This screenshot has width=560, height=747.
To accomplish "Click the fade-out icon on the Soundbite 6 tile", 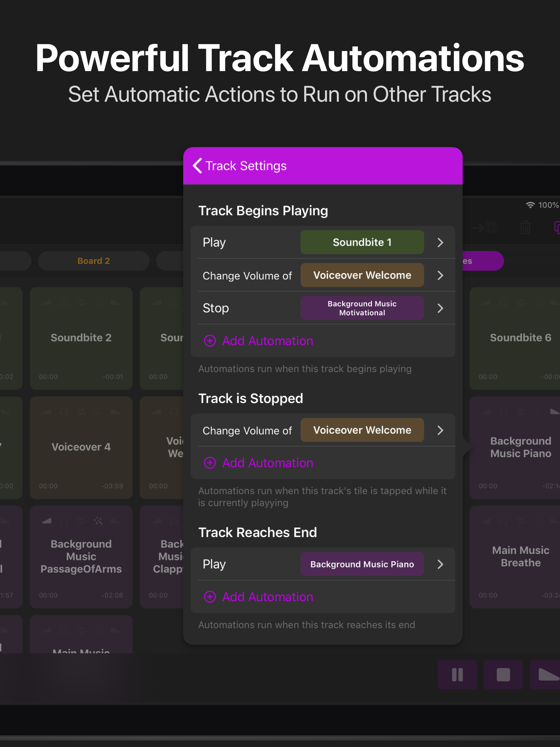I will click(x=555, y=303).
